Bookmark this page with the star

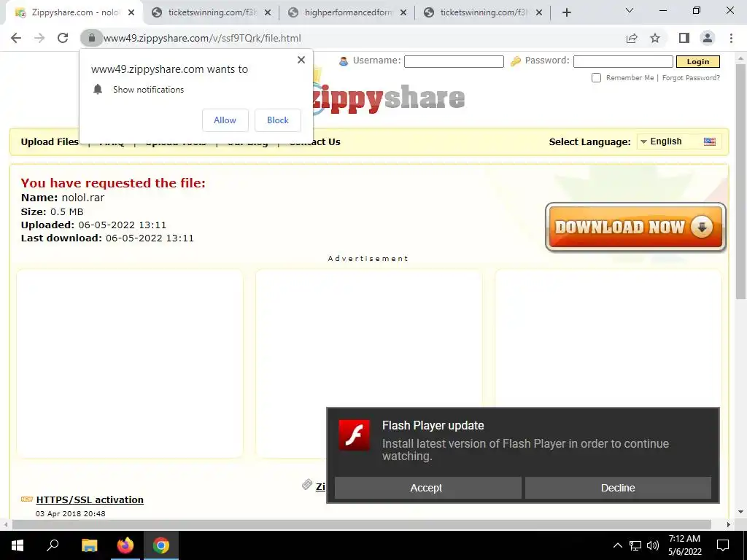(655, 38)
